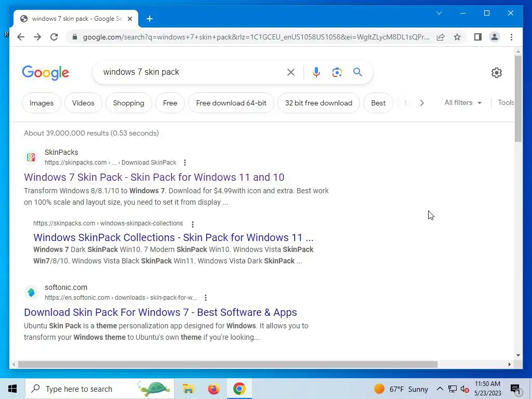Click the SkinPacks site favicon

click(x=31, y=157)
